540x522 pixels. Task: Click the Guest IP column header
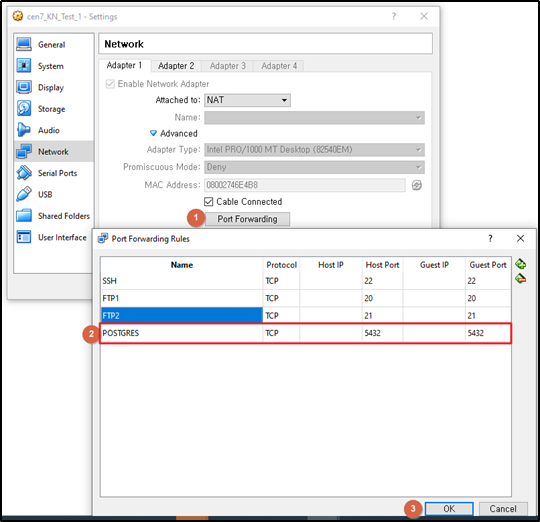point(434,265)
